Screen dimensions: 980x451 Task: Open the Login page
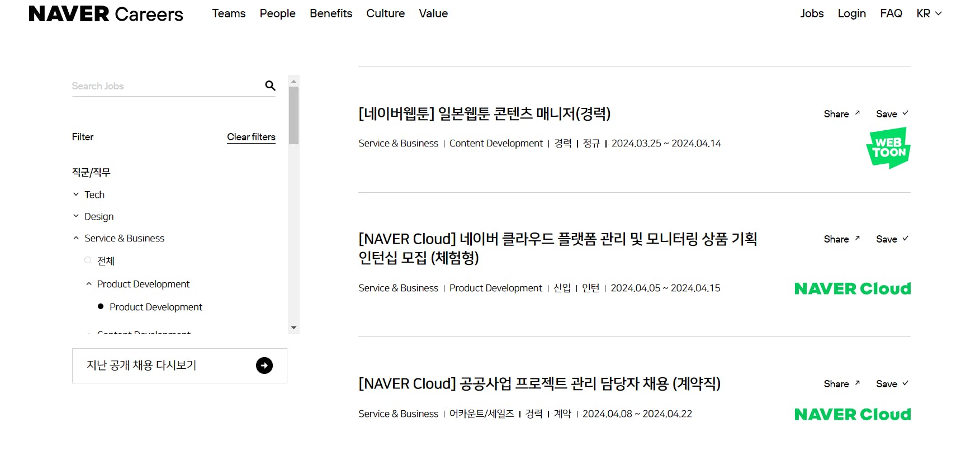coord(851,13)
